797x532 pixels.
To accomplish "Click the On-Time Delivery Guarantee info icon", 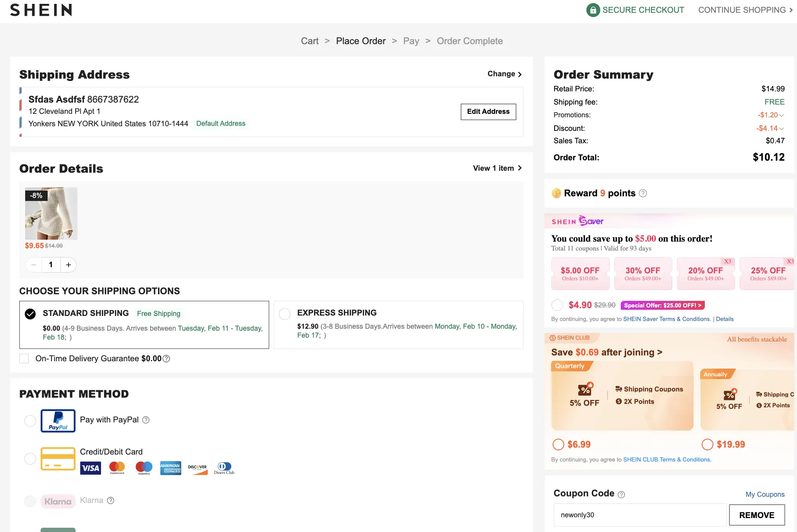I will (x=166, y=359).
